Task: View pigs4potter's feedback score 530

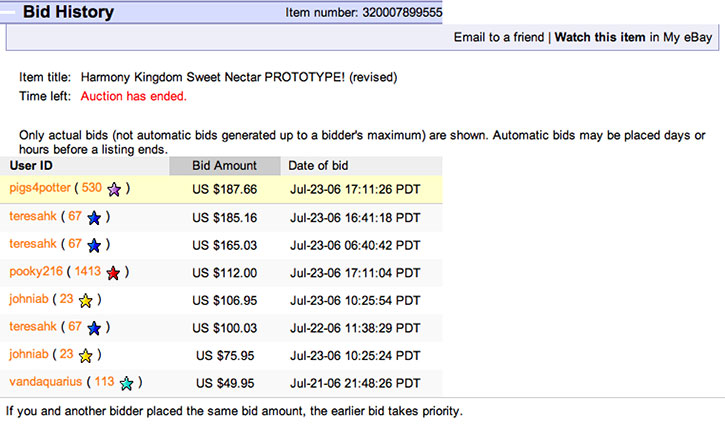Action: point(92,188)
